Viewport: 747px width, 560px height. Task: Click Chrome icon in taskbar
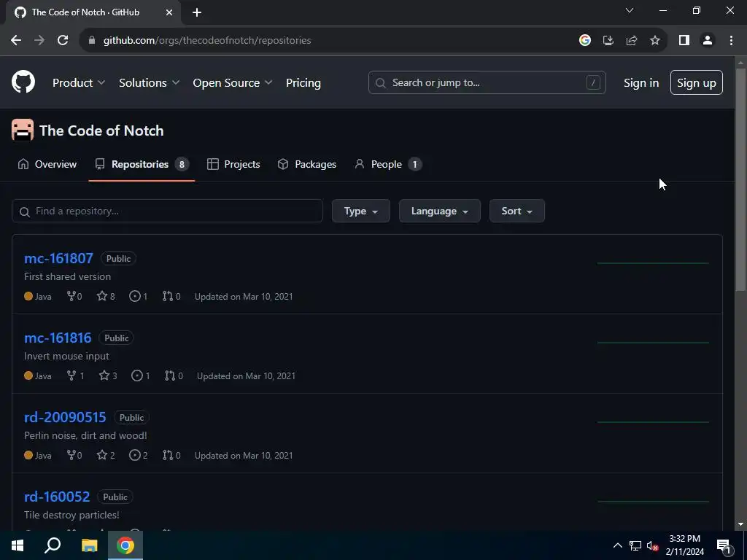(125, 545)
